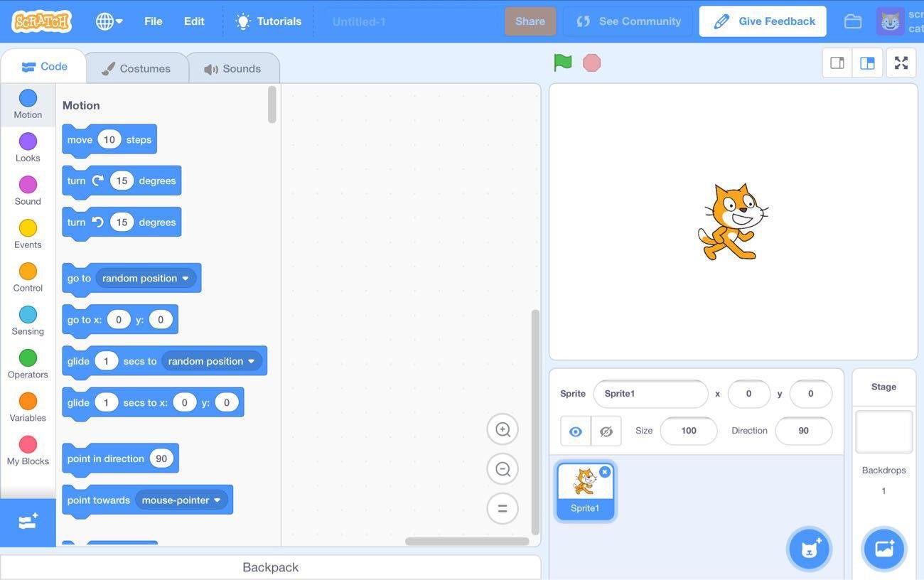Viewport: 924px width, 580px height.
Task: Show the sprite with eye icon
Action: point(576,431)
